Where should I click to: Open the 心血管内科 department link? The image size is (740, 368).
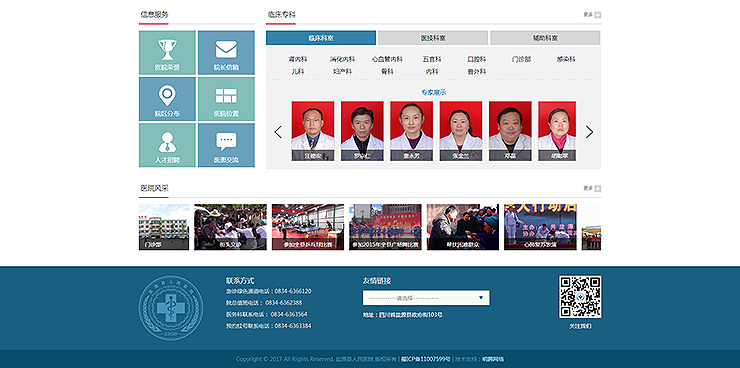pyautogui.click(x=387, y=59)
